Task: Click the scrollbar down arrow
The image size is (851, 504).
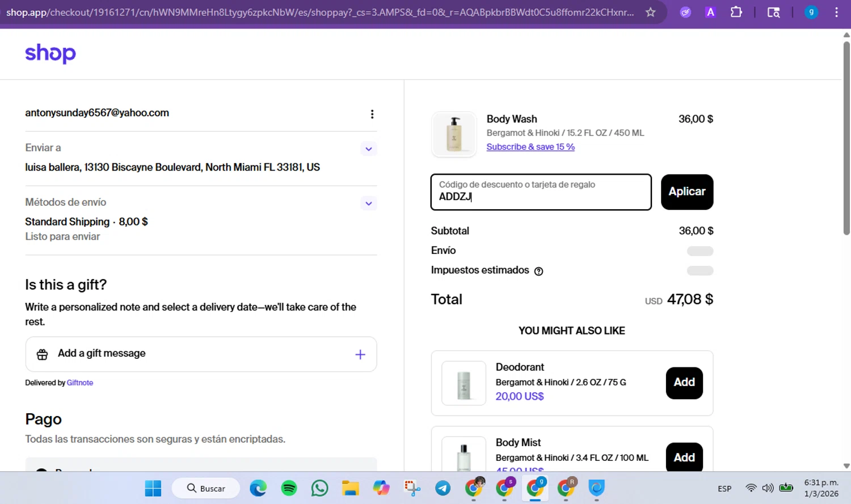Action: (846, 466)
